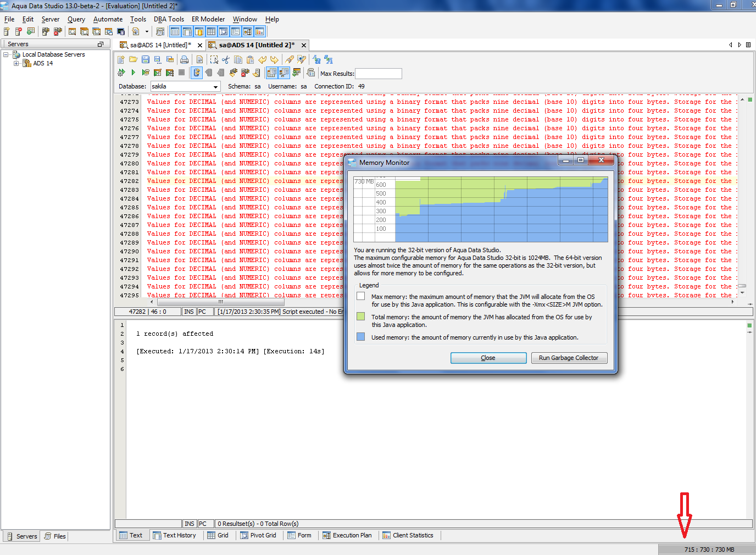Click the Redo yellow arrow icon
756x555 pixels.
(274, 59)
